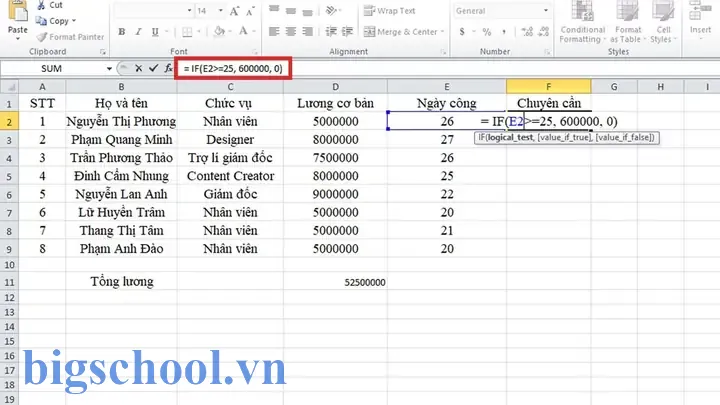This screenshot has height=405, width=720.
Task: Click the Tổng lương label cell
Action: tap(121, 281)
